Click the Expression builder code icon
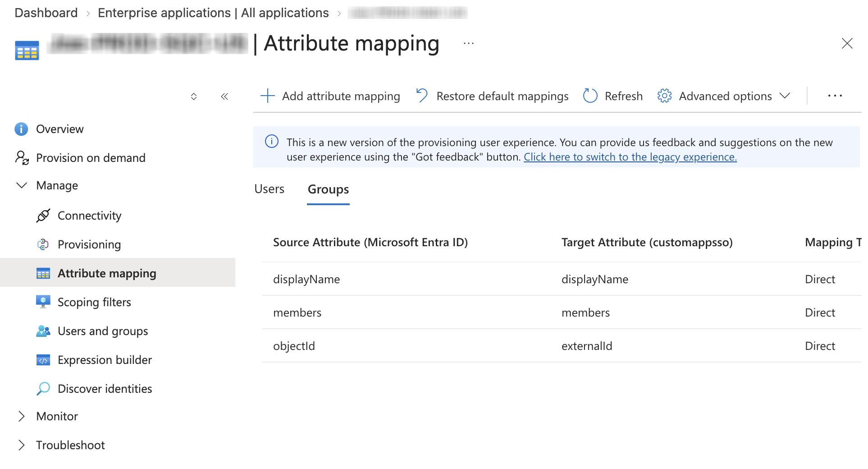The height and width of the screenshot is (469, 868). point(43,360)
